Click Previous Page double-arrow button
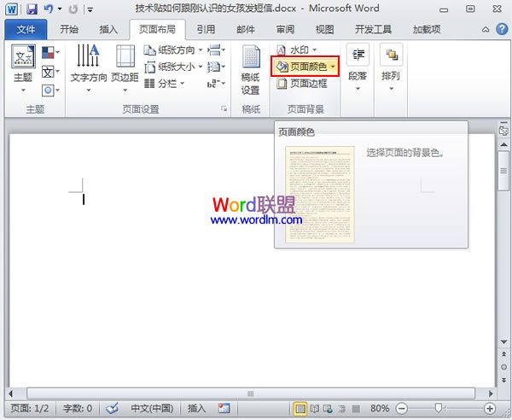Viewport: 512px width, 420px height. [503, 354]
